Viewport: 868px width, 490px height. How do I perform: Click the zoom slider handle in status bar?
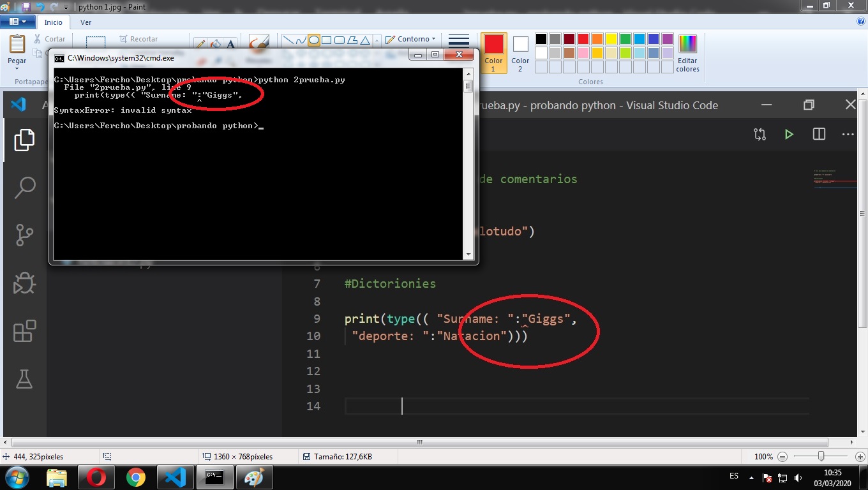click(821, 456)
